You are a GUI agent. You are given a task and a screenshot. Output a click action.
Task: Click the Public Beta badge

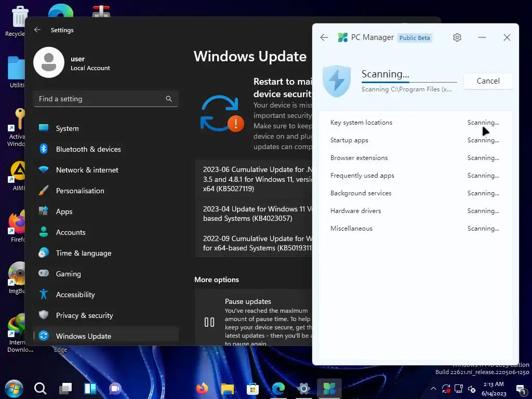click(x=415, y=37)
